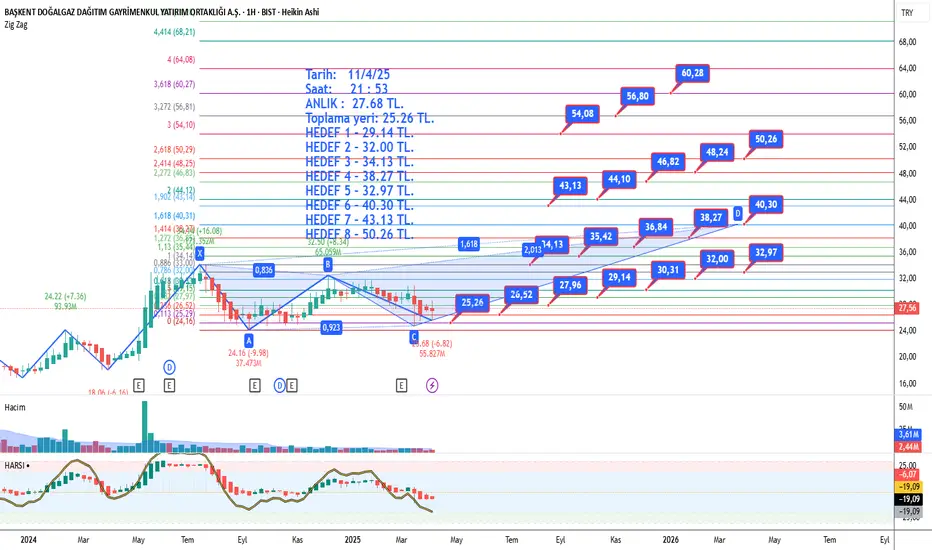This screenshot has width=932, height=550.
Task: Select the B pattern point label
Action: (328, 264)
